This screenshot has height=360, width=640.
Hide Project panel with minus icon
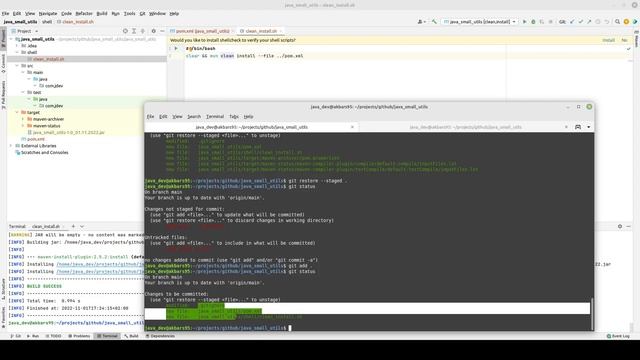[162, 31]
